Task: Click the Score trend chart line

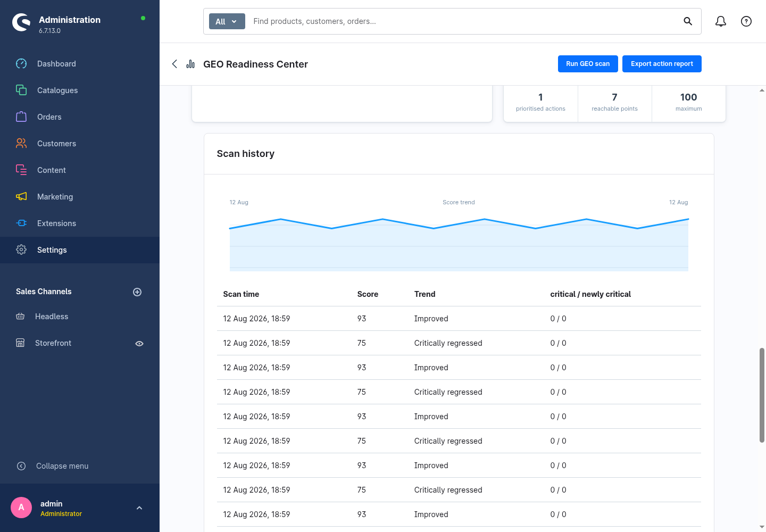Action: 459,224
